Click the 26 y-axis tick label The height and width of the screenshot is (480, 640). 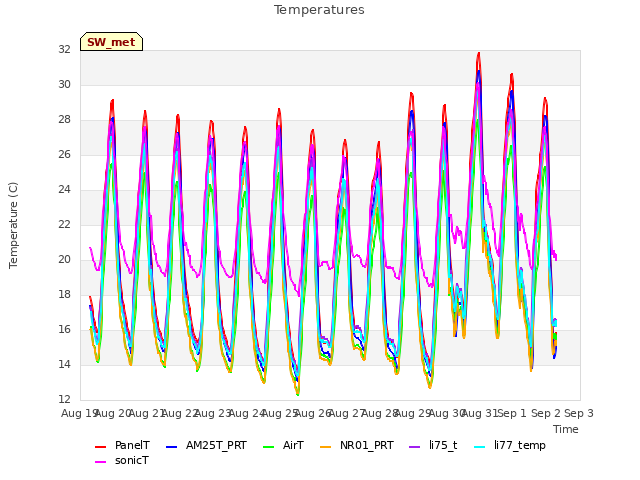click(64, 154)
